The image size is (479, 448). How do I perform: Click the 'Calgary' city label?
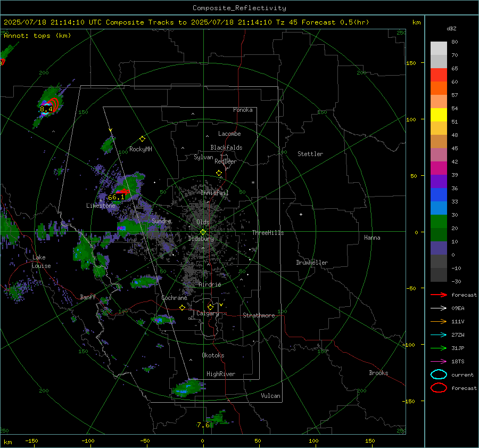(208, 313)
